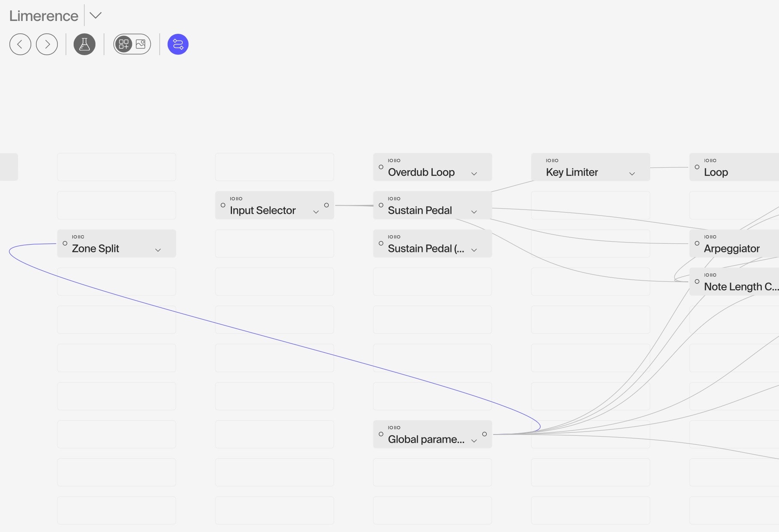Image resolution: width=779 pixels, height=532 pixels.
Task: Expand the Key Limiter module chevron
Action: click(x=632, y=174)
